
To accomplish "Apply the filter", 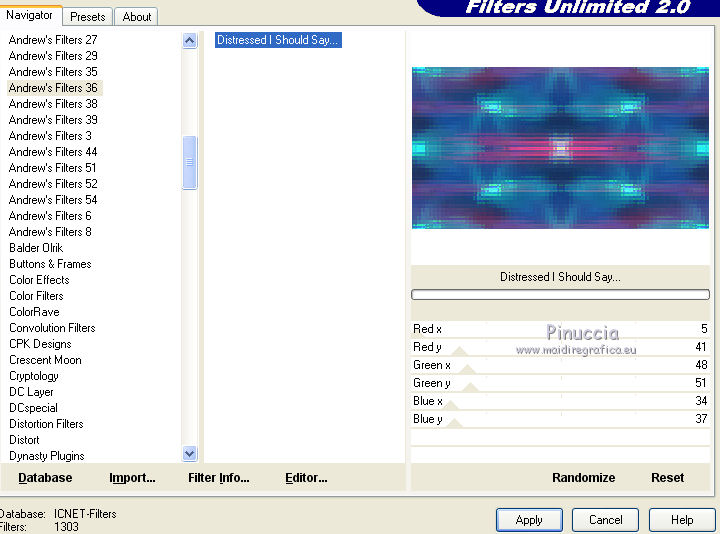I will click(x=529, y=520).
